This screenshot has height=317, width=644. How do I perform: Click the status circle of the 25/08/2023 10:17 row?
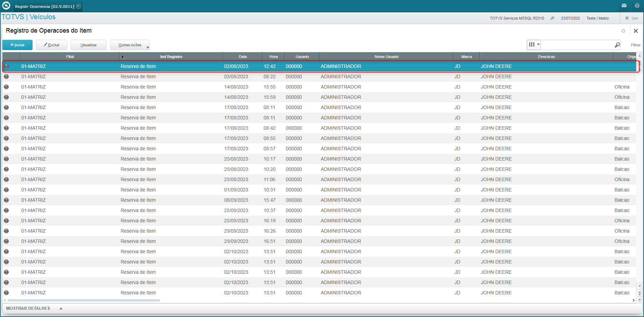click(6, 159)
